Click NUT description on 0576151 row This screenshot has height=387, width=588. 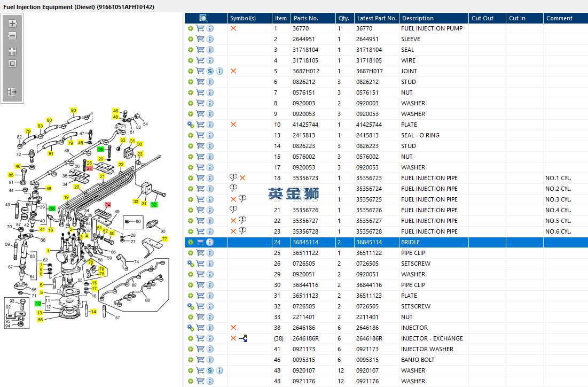(407, 92)
